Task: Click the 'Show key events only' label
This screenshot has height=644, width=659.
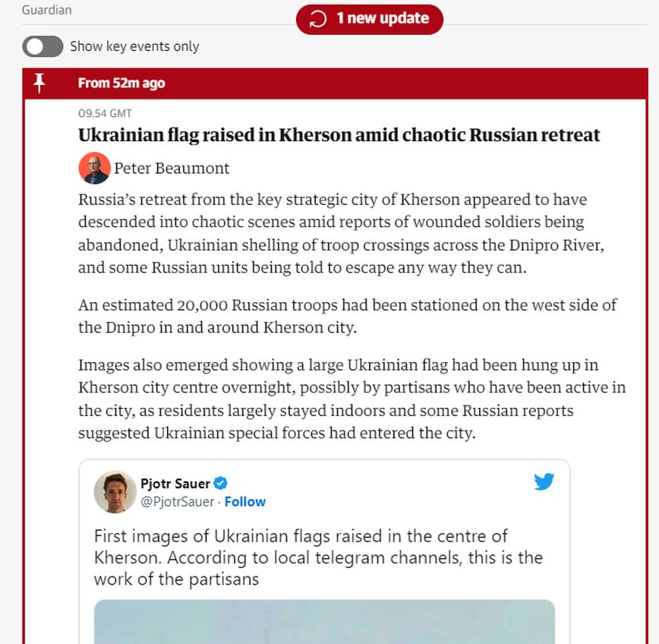Action: (x=134, y=46)
